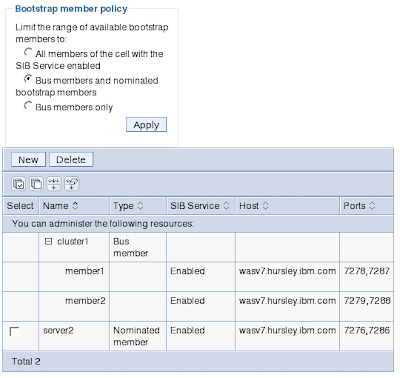Viewport: 400px width, 378px height.
Task: Select All members of the cell radio
Action: pyautogui.click(x=28, y=52)
